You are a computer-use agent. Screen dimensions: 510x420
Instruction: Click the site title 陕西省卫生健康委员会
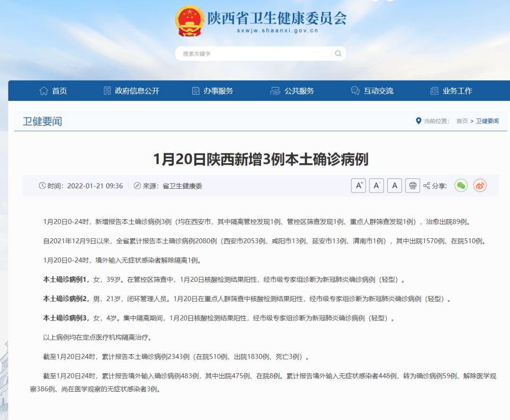click(x=277, y=18)
